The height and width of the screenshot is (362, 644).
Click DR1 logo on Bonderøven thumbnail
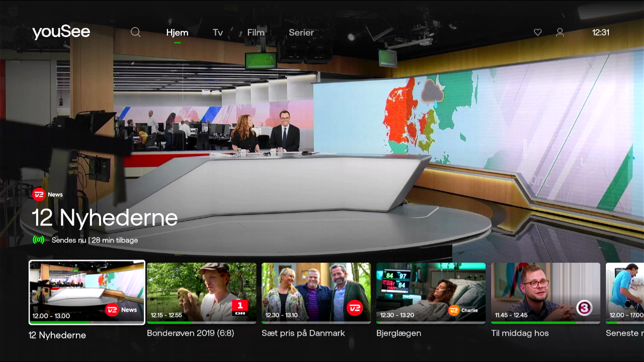click(x=240, y=308)
